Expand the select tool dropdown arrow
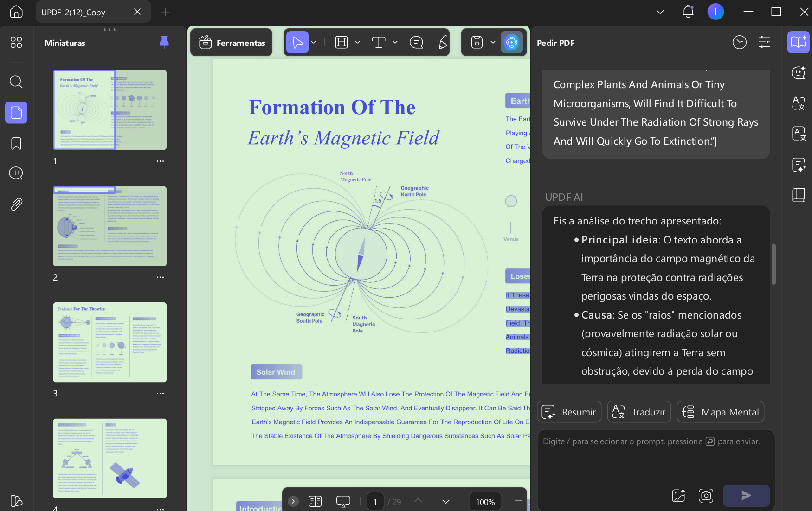The height and width of the screenshot is (511, 812). pyautogui.click(x=314, y=43)
